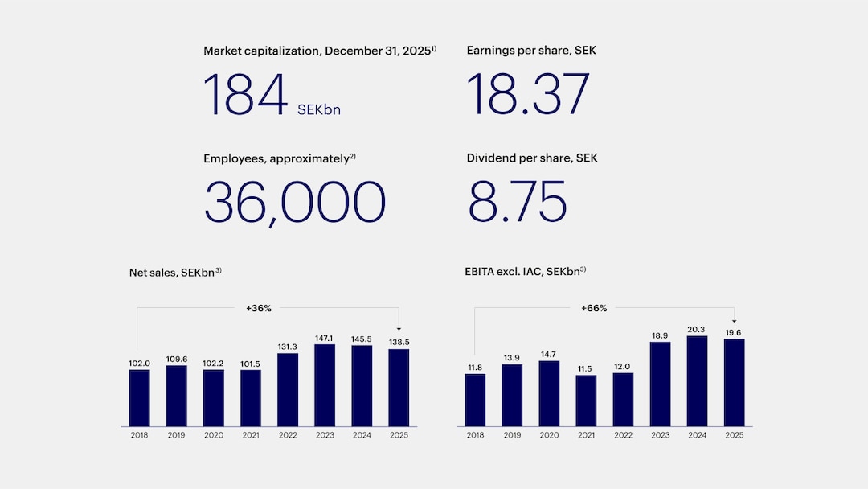Click the 36,000 employees number
The width and height of the screenshot is (868, 489).
(294, 202)
